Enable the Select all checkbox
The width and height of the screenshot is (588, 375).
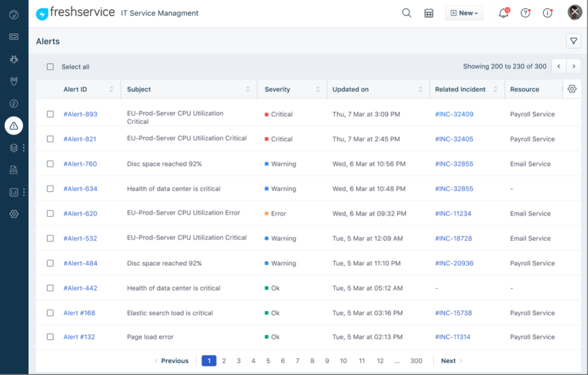coord(50,67)
